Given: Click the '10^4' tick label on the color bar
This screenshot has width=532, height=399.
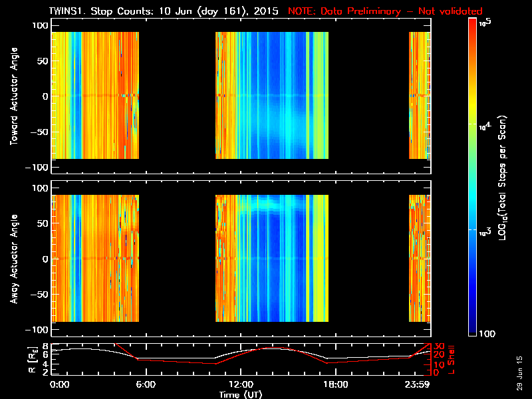Looking at the screenshot, I should 485,126.
